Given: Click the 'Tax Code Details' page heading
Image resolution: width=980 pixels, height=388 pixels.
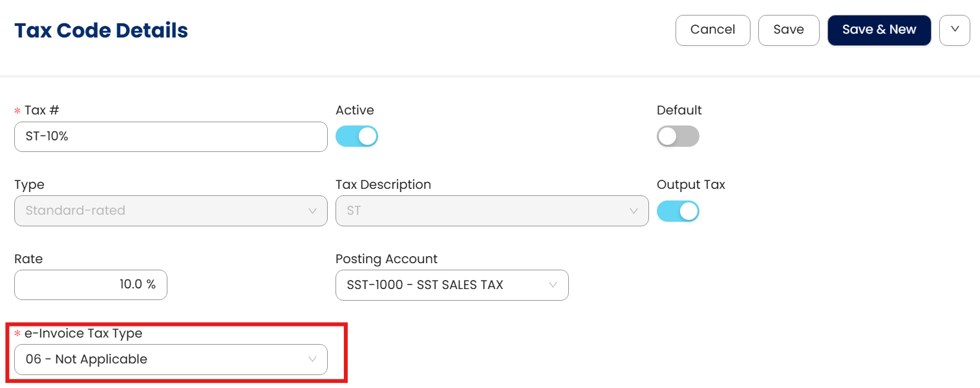Looking at the screenshot, I should click(x=101, y=30).
